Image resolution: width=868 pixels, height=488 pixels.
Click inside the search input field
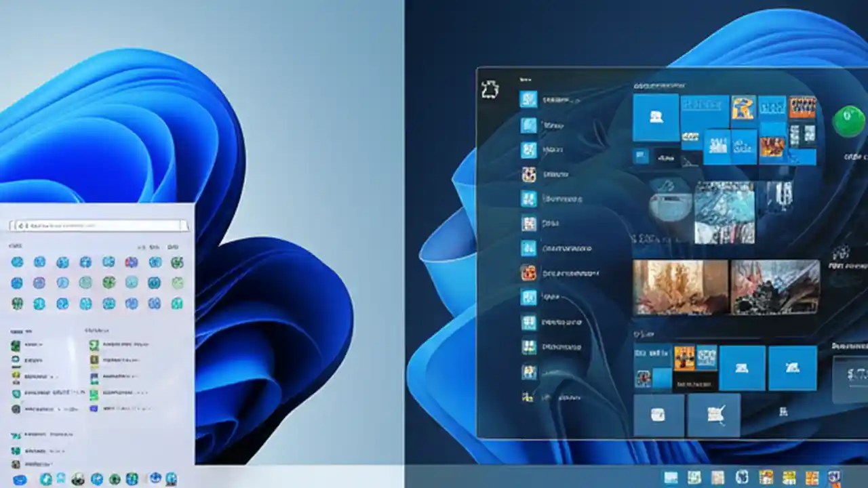pos(95,226)
